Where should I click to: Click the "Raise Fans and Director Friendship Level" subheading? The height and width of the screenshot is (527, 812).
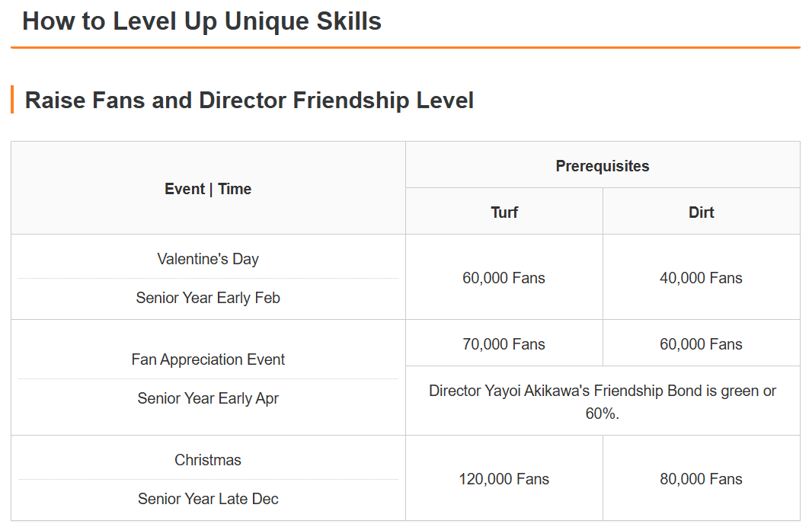pyautogui.click(x=249, y=101)
